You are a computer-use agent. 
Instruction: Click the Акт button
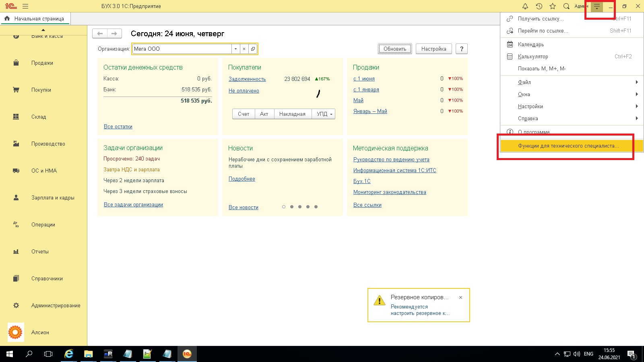tap(264, 114)
